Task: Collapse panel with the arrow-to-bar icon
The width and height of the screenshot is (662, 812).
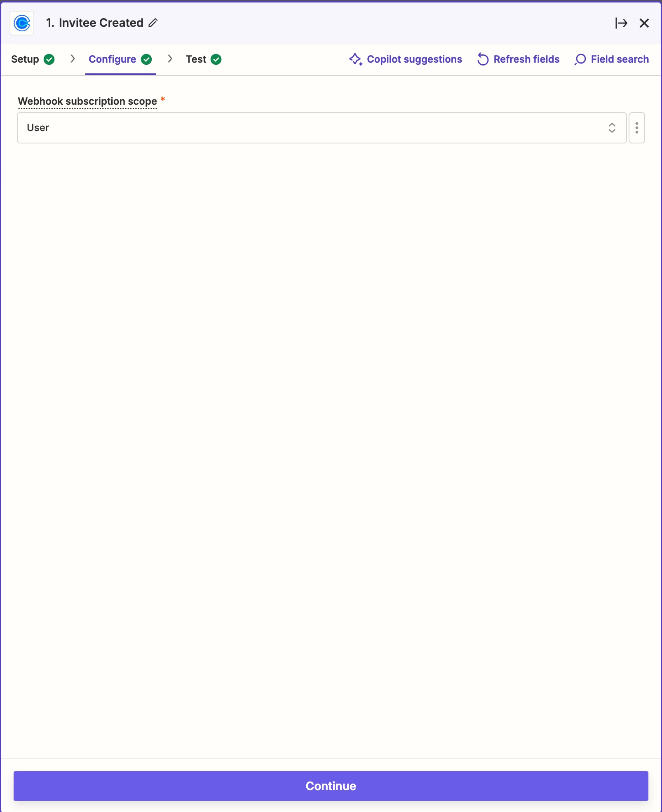Action: click(x=621, y=23)
